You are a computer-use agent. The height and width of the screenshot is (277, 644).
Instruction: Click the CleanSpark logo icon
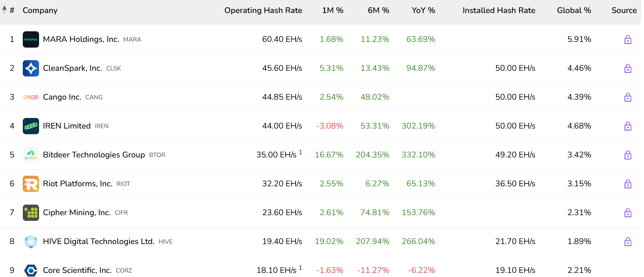(31, 68)
